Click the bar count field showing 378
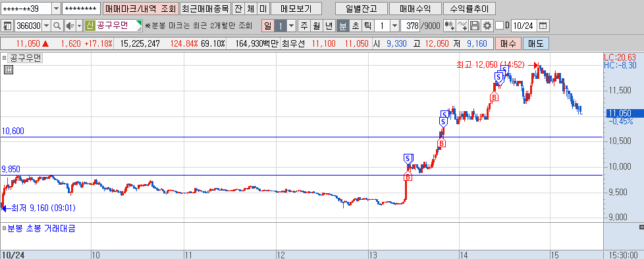The height and width of the screenshot is (259, 644). [x=410, y=26]
